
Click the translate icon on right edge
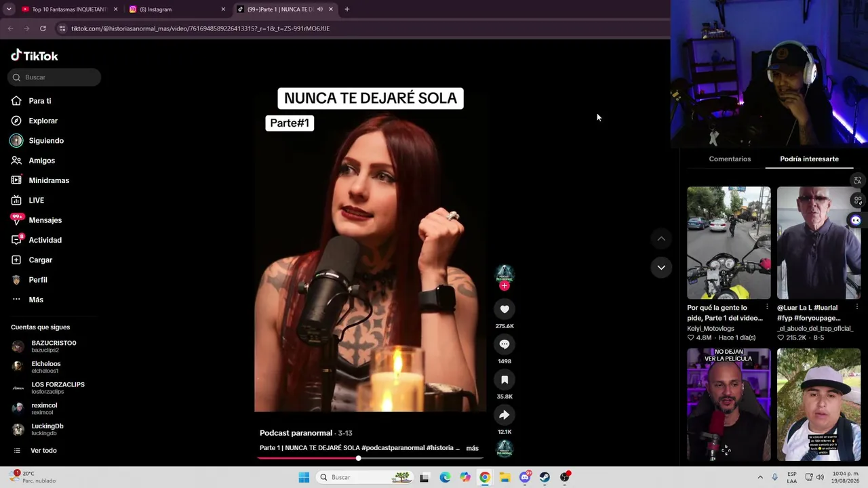pyautogui.click(x=857, y=180)
